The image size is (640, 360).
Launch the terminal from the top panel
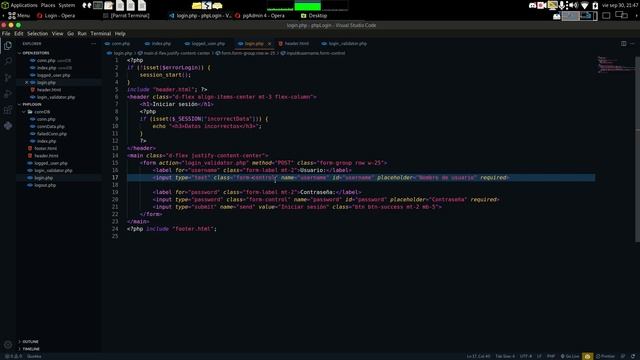pyautogui.click(x=98, y=5)
